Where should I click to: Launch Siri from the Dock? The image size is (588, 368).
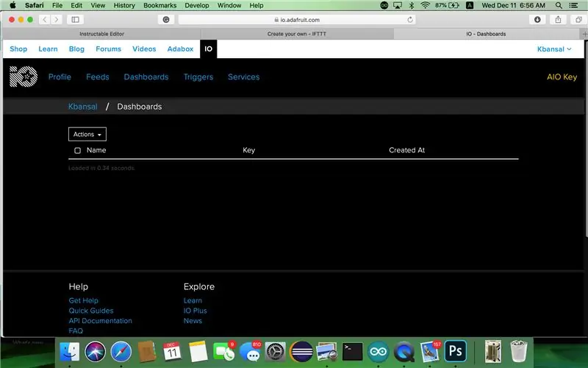pyautogui.click(x=96, y=353)
